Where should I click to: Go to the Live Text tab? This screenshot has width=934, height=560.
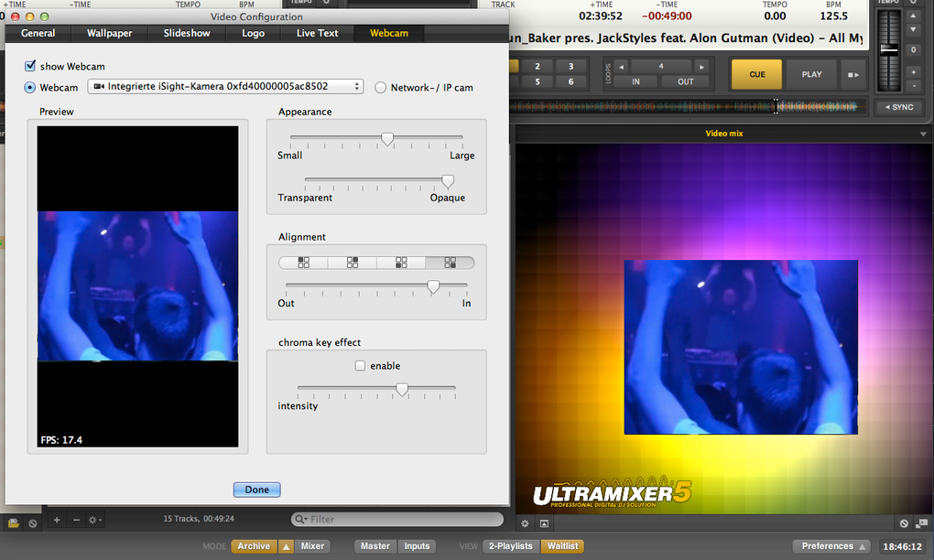(x=318, y=33)
